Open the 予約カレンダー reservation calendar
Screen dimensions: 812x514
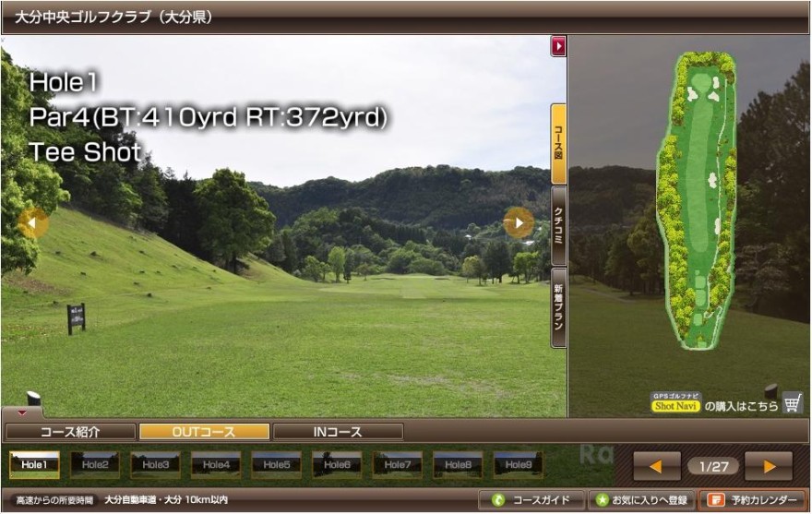[x=753, y=500]
